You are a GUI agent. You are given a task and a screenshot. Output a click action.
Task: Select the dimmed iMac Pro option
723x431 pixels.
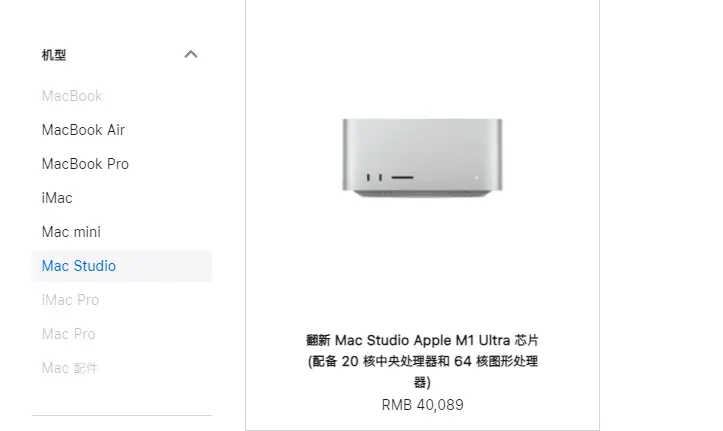pyautogui.click(x=70, y=300)
